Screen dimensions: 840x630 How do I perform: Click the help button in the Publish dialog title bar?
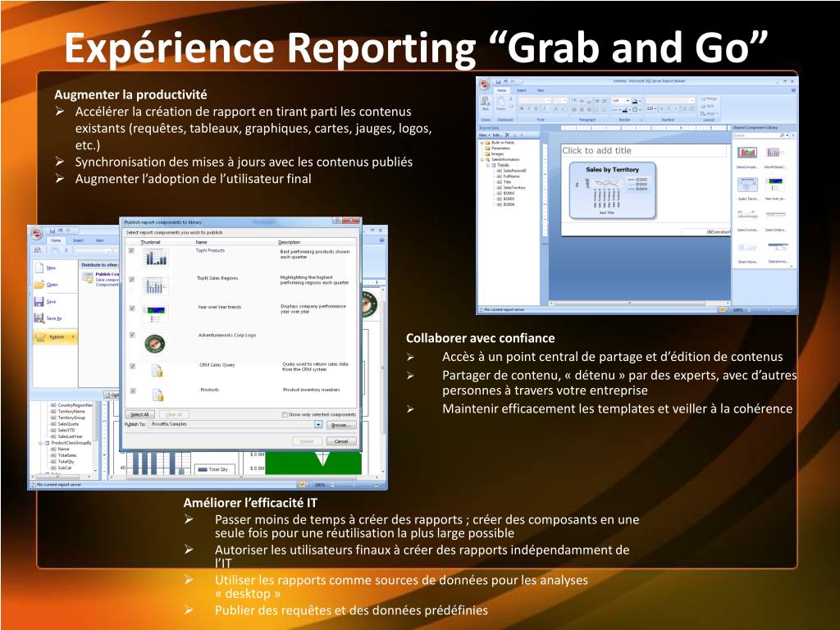tap(337, 220)
